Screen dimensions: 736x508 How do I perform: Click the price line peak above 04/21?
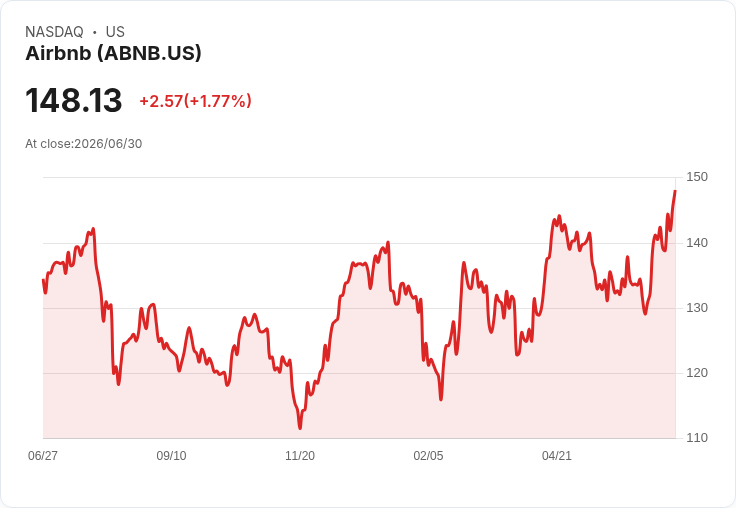coord(559,216)
